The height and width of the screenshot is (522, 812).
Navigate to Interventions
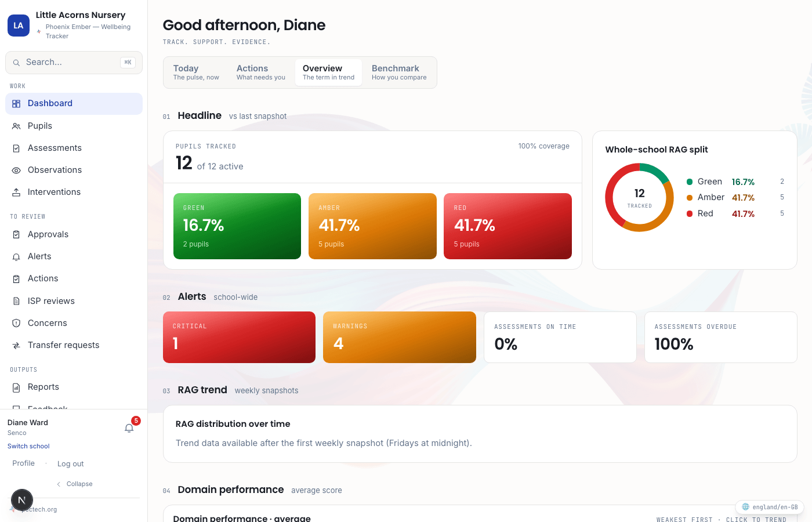[74, 192]
